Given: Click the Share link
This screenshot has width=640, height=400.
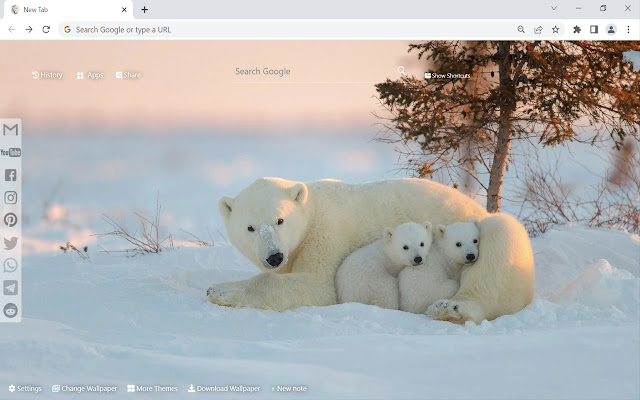Looking at the screenshot, I should [128, 75].
